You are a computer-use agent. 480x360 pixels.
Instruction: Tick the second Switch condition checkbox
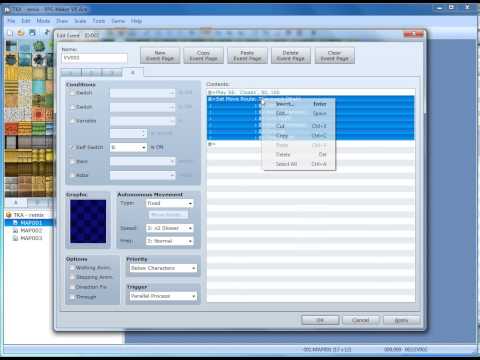click(72, 107)
